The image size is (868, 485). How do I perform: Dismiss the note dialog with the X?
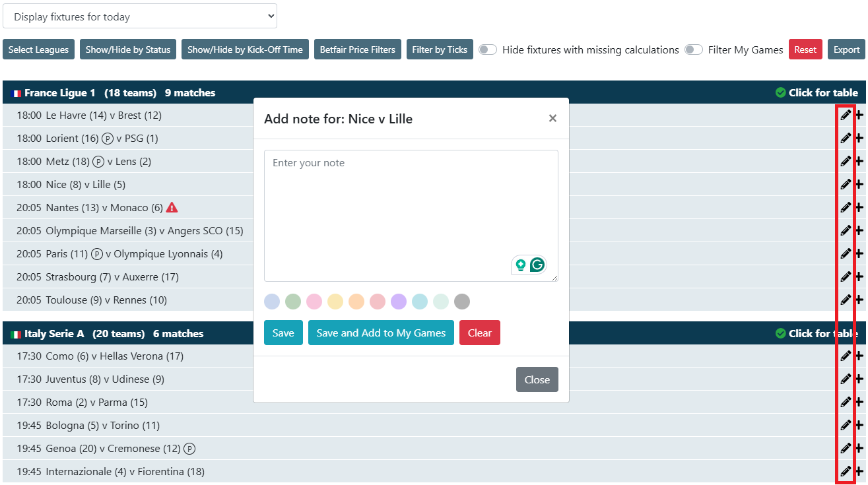pos(552,119)
